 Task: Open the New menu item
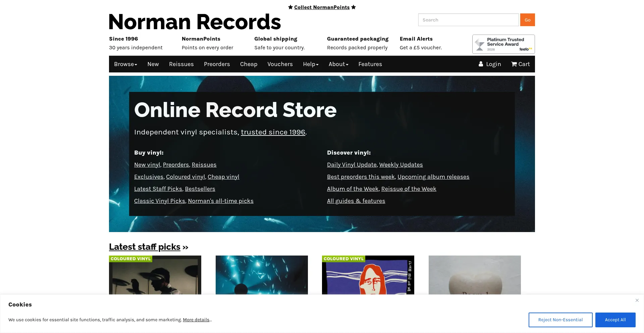pyautogui.click(x=153, y=64)
